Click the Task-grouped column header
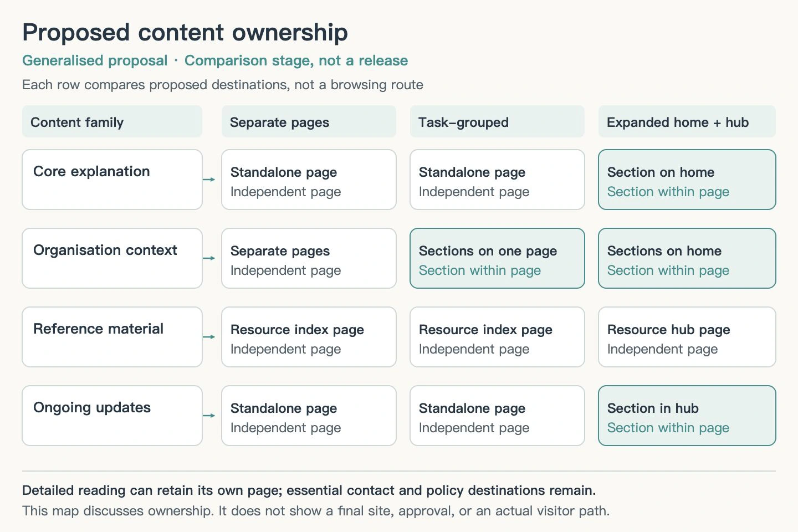Screen dimensions: 798x532 point(497,122)
